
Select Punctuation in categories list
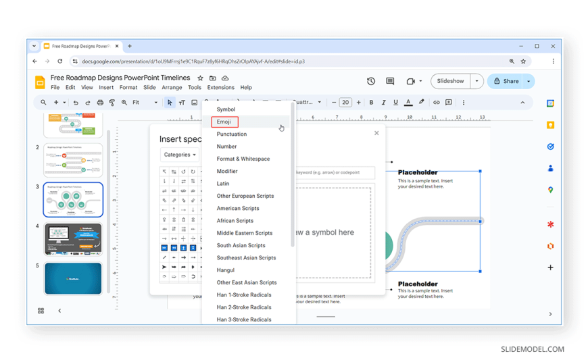tap(232, 134)
